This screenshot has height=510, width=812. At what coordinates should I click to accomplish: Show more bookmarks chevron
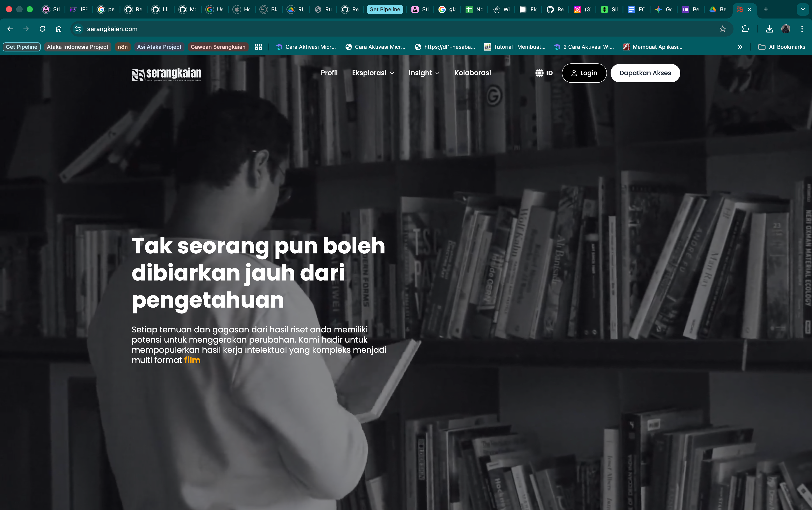point(740,47)
